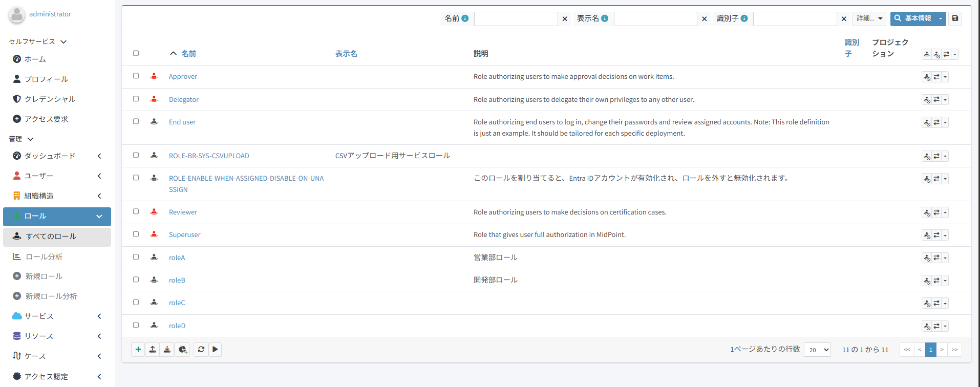Open the 基本情報 search mode dropdown arrow
Screen dimensions: 980x387
(941, 18)
